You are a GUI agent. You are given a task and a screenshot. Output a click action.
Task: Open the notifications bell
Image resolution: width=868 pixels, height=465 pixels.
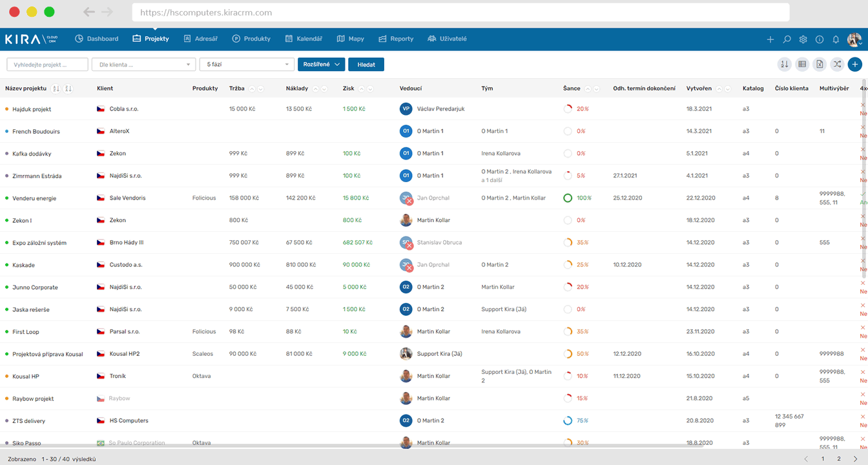pyautogui.click(x=836, y=39)
